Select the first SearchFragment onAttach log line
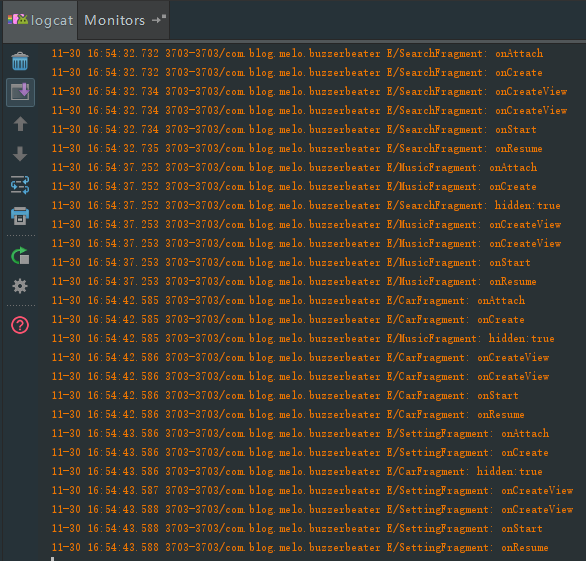 (x=297, y=53)
